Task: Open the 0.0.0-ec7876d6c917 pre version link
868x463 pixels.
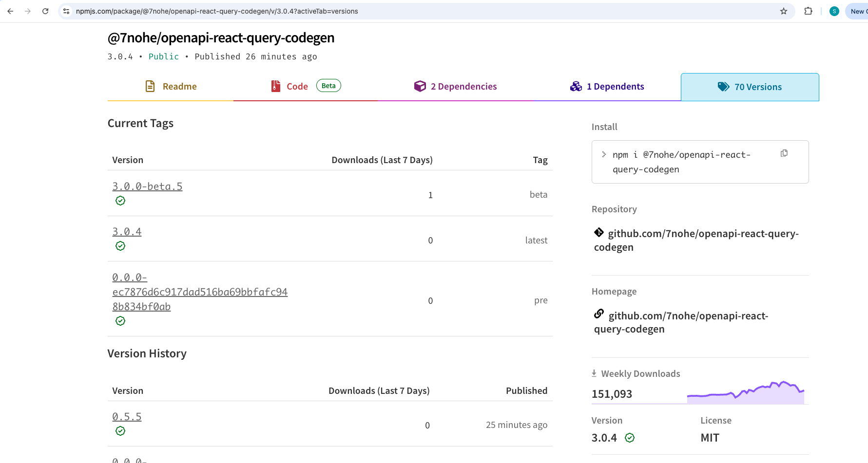Action: coord(200,292)
